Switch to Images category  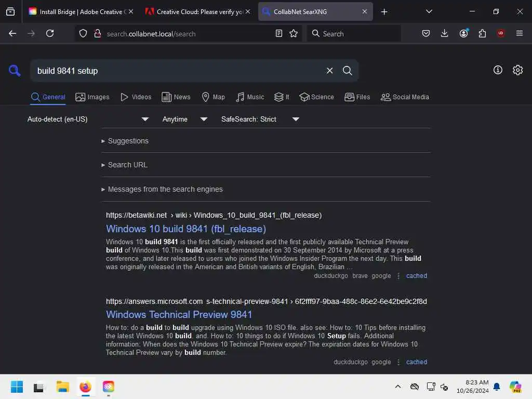92,97
